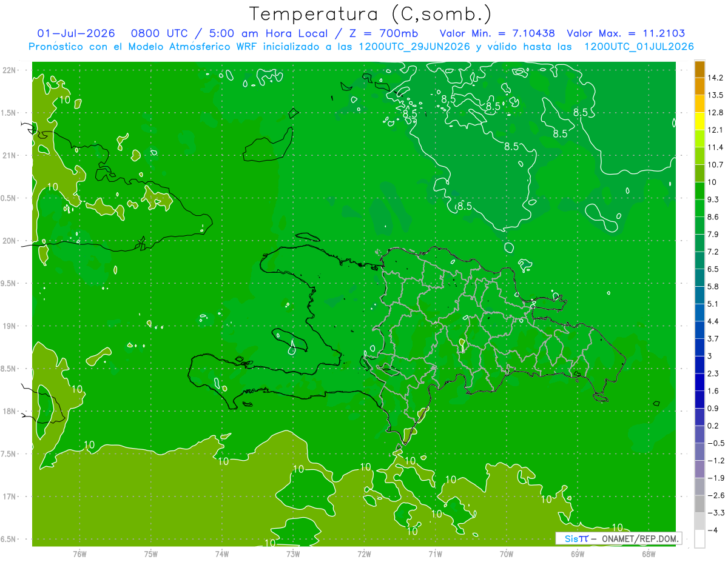Pick the brown swatch at top of color scale
Viewport: 728px width, 562px height.
pos(699,69)
